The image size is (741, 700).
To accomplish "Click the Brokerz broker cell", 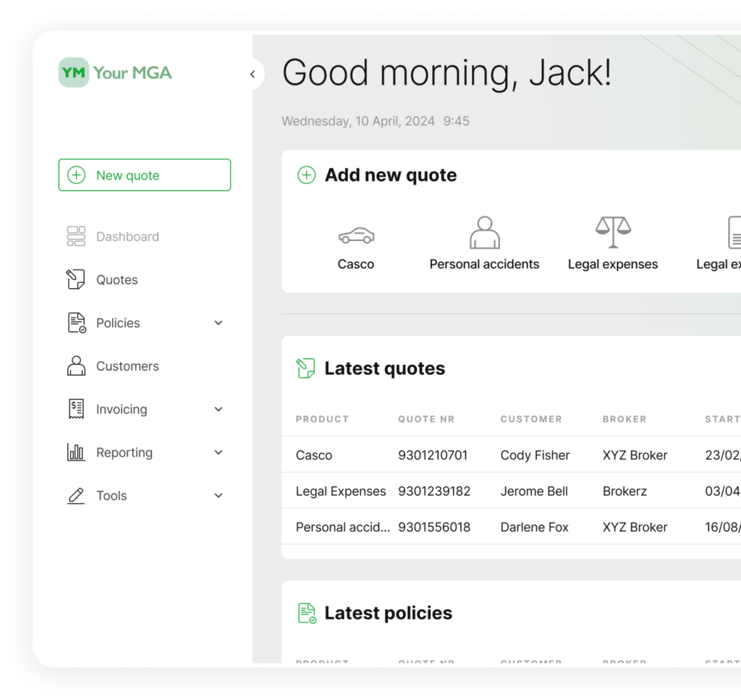I will (624, 491).
